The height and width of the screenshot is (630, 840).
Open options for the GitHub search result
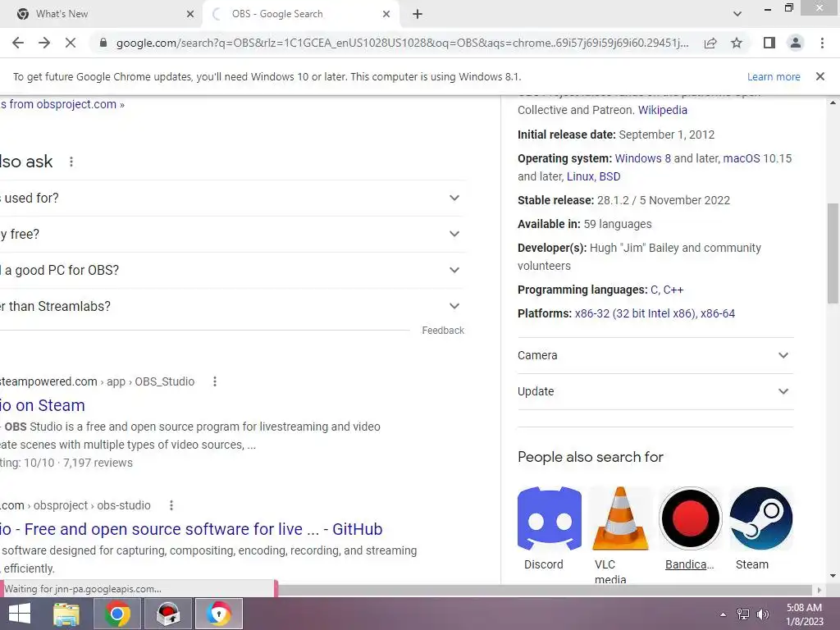pos(171,505)
